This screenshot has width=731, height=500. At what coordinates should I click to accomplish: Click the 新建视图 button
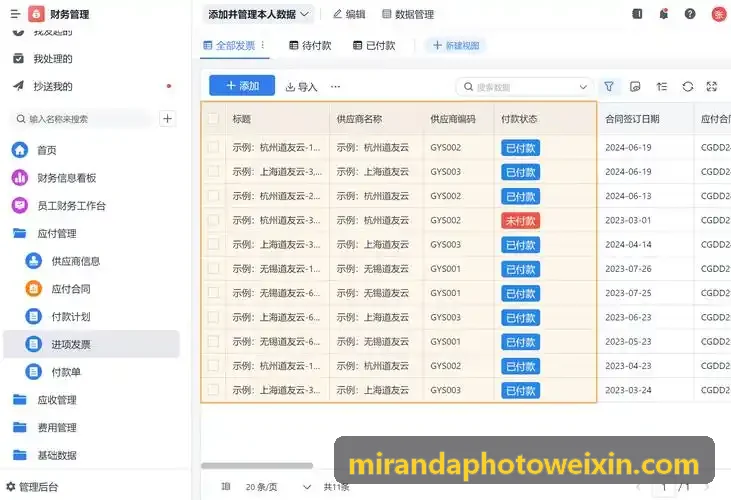click(455, 45)
